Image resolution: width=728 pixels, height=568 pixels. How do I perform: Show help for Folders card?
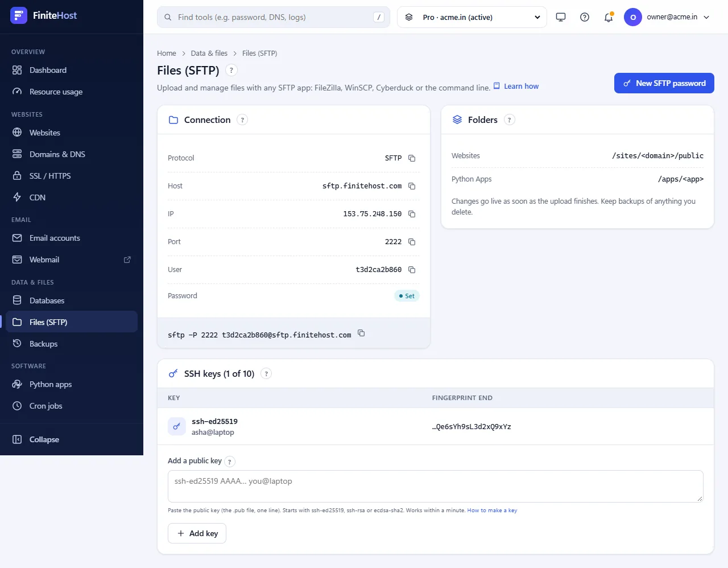click(510, 120)
